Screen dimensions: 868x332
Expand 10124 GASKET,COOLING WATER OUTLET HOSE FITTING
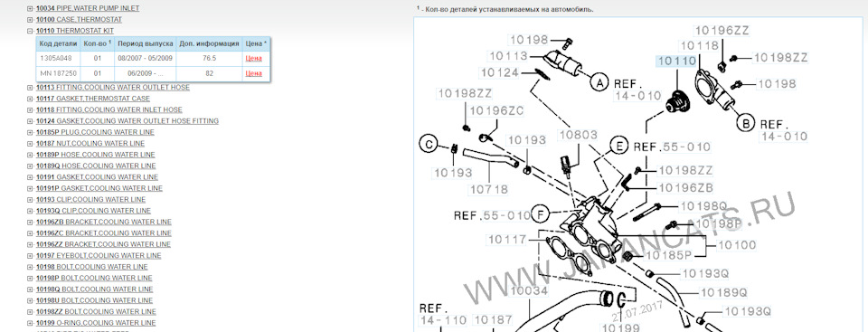(30, 121)
